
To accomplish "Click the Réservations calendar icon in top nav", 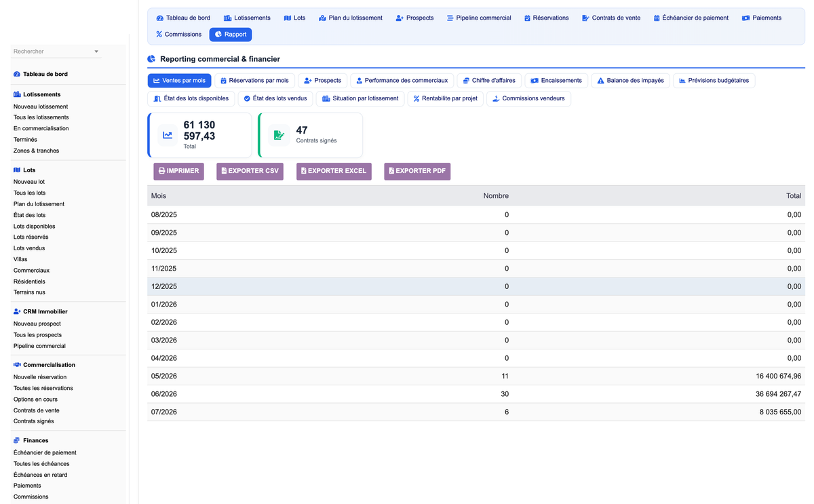I will click(x=527, y=18).
